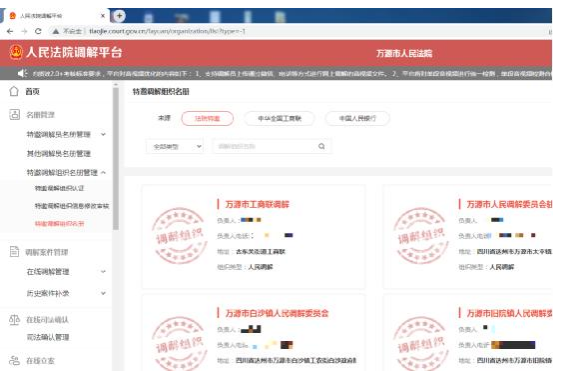Image resolution: width=574 pixels, height=392 pixels.
Task: Click the 调解案件管理 document icon
Action: tap(14, 252)
